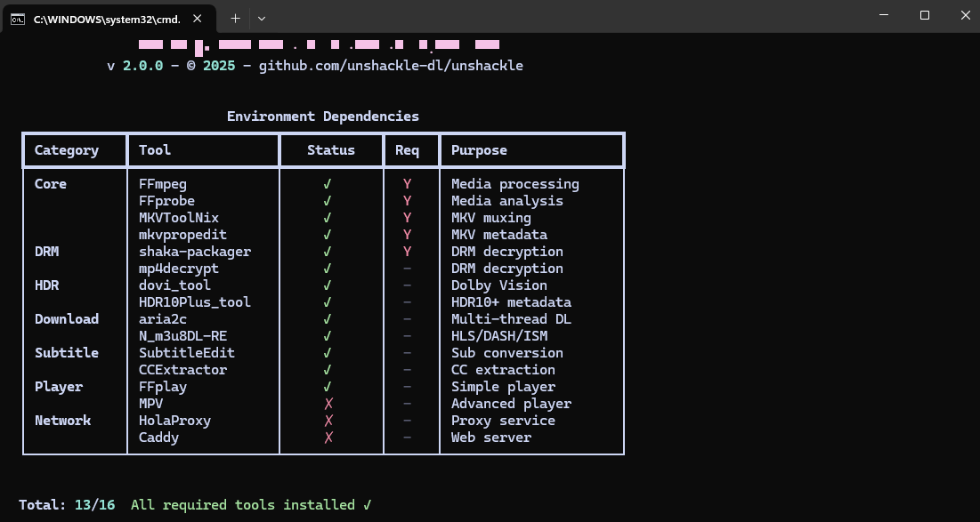Select the C:\WINDOWS\system32\cmd tab
The width and height of the screenshot is (980, 522).
click(105, 19)
